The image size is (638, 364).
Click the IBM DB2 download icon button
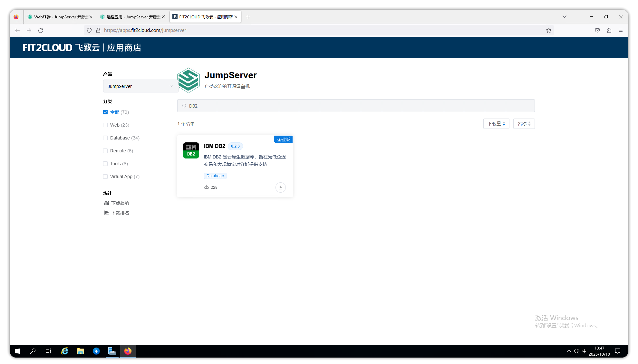(280, 187)
